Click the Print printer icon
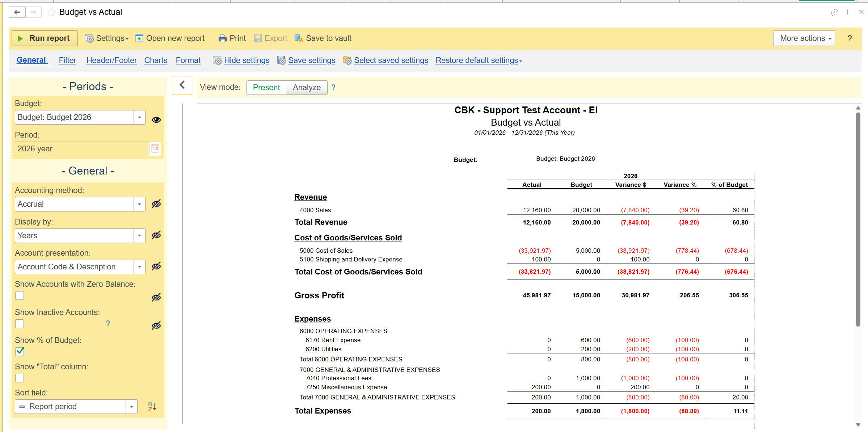 (x=223, y=38)
